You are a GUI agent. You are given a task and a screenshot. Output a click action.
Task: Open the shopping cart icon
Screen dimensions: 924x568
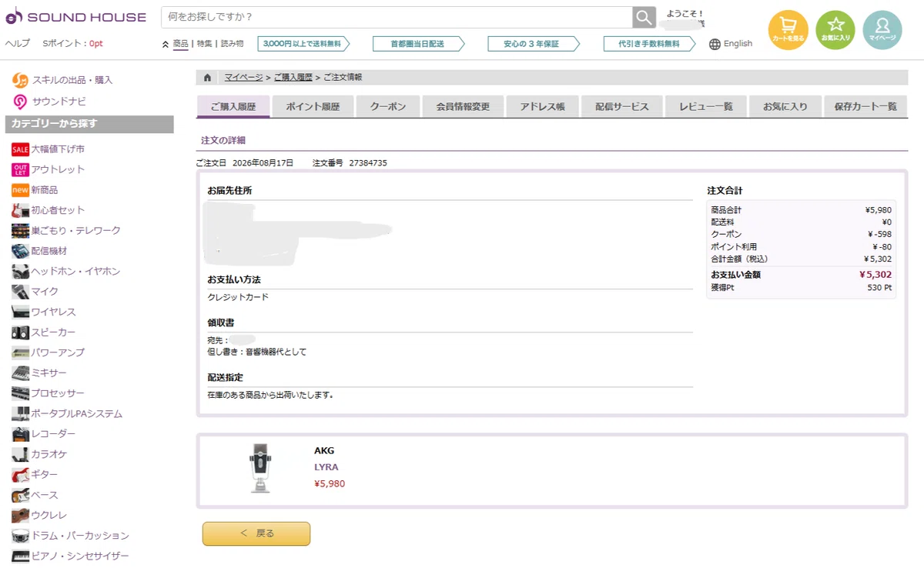click(x=788, y=30)
